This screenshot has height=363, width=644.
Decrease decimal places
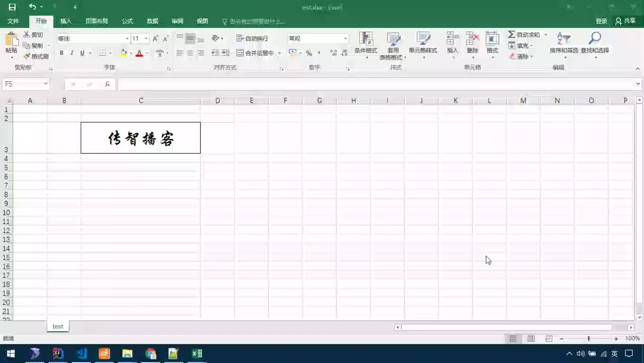coord(344,53)
